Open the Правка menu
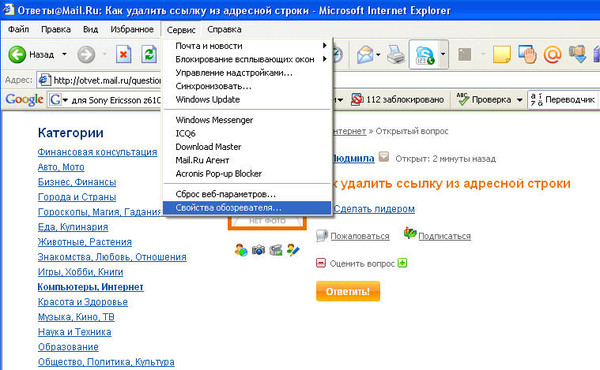 pyautogui.click(x=56, y=29)
